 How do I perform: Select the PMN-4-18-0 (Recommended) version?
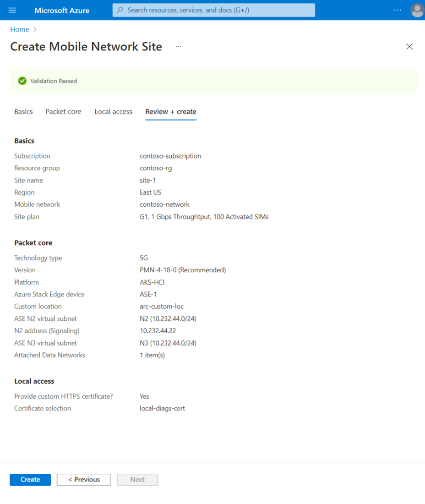click(x=182, y=270)
